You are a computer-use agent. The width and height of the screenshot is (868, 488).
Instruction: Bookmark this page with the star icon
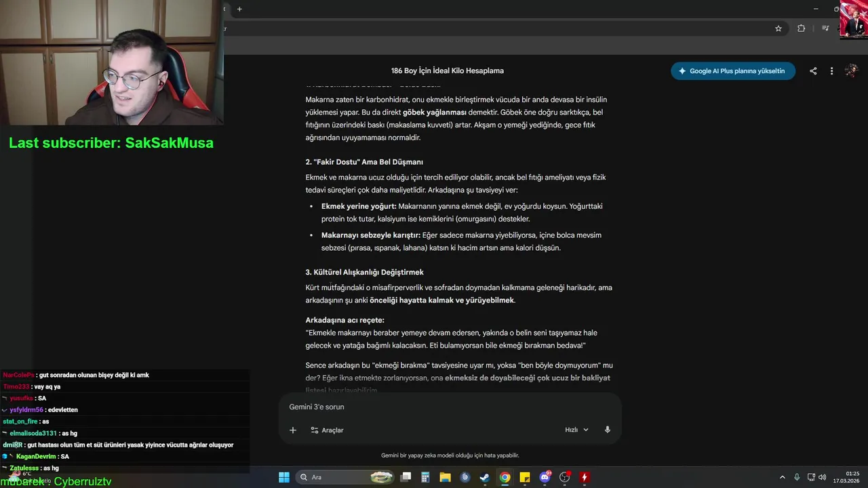point(778,28)
